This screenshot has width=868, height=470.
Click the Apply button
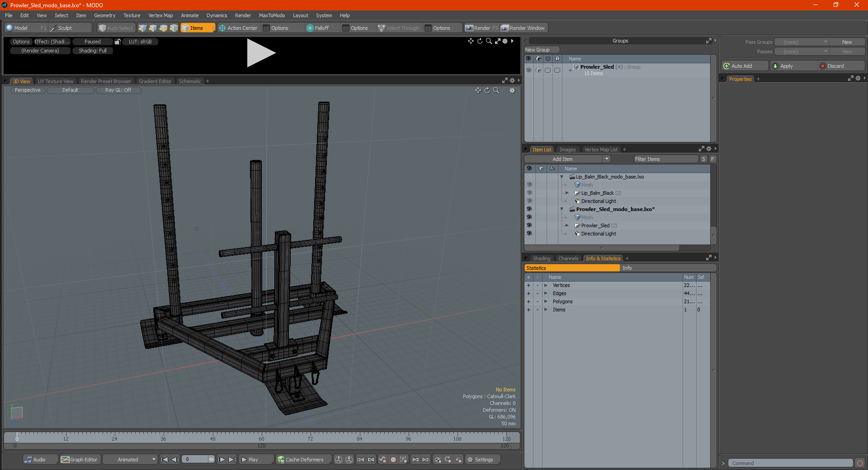[793, 66]
